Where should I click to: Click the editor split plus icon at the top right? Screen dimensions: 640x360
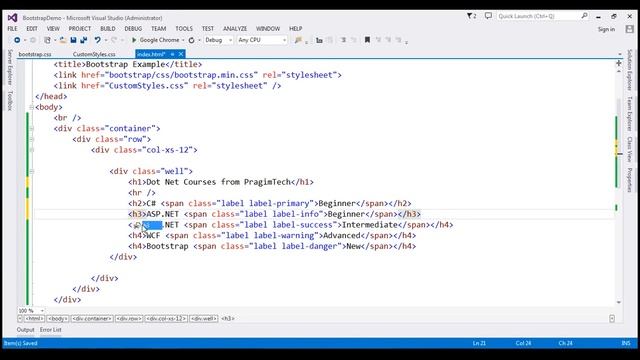[619, 63]
